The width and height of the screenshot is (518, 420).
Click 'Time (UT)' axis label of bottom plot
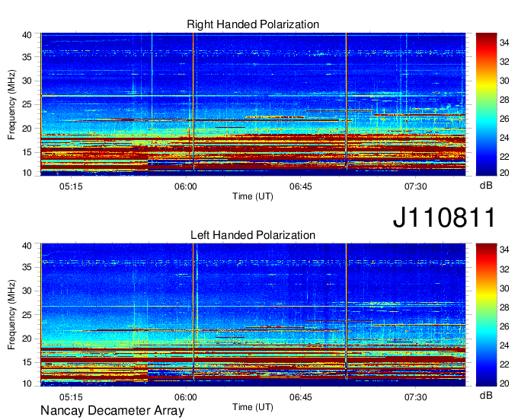pyautogui.click(x=253, y=407)
